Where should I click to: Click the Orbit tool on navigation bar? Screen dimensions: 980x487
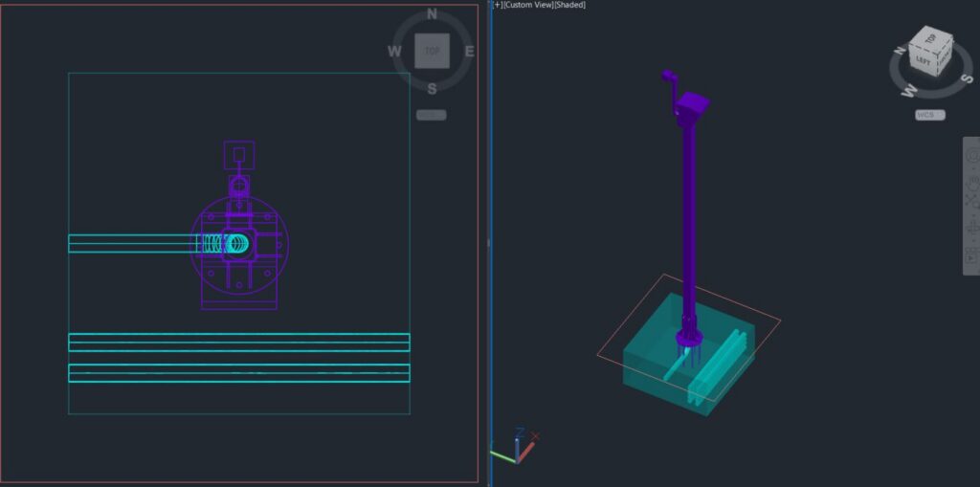tap(972, 227)
